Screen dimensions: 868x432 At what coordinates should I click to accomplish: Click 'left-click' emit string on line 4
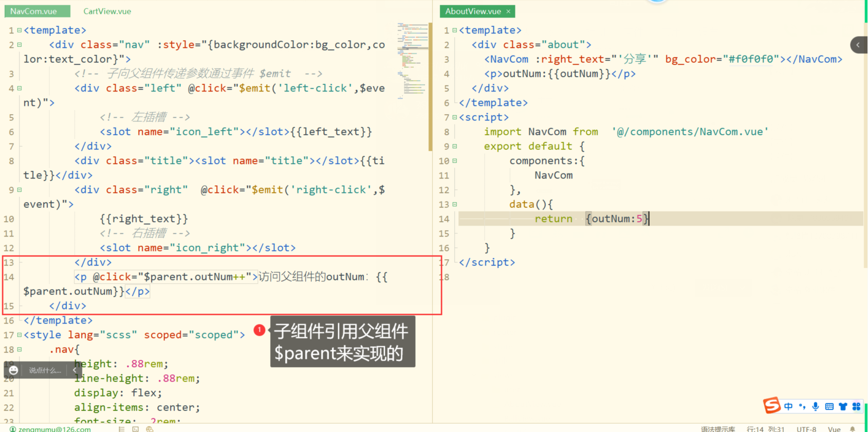click(x=315, y=88)
